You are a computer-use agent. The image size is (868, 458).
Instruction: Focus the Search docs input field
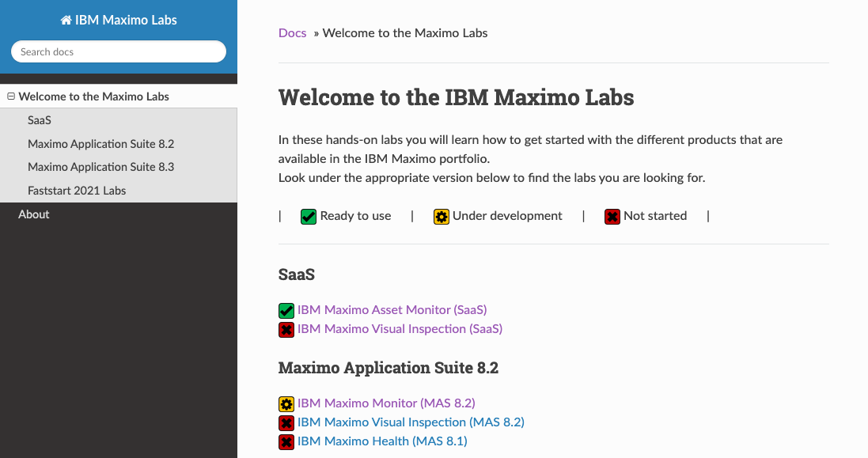pos(119,51)
